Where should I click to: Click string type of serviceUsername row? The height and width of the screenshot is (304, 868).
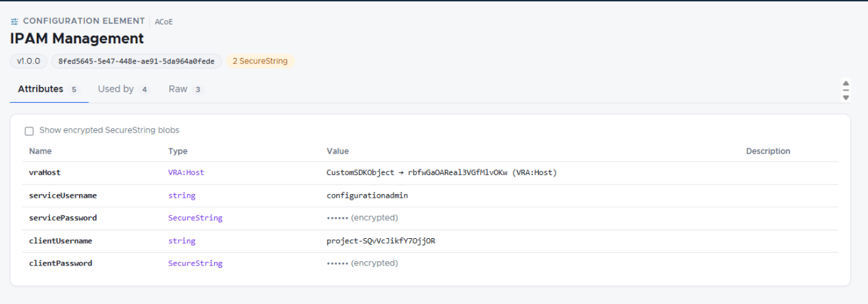click(182, 195)
